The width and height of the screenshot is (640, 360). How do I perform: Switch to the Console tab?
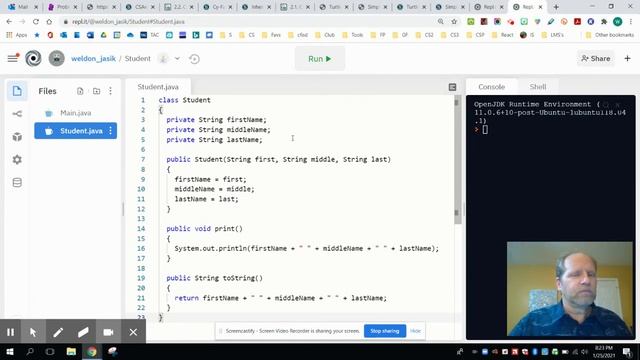491,87
